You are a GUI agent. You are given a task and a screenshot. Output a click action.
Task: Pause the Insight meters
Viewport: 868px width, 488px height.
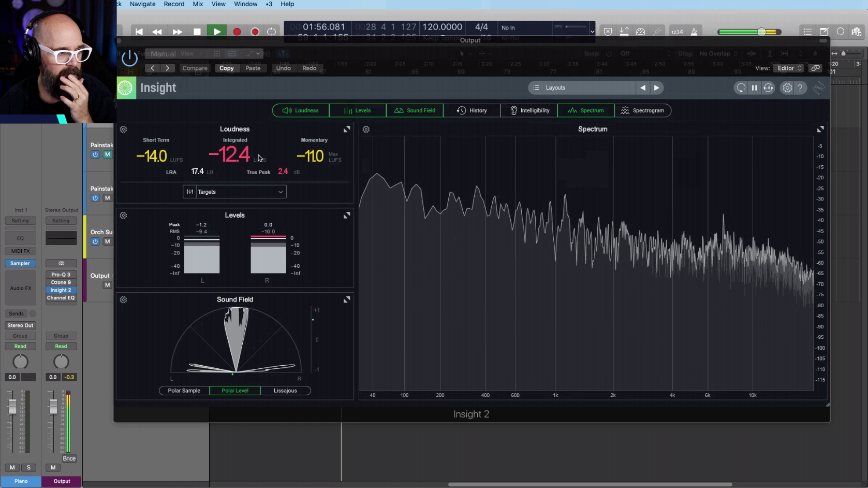coord(754,88)
